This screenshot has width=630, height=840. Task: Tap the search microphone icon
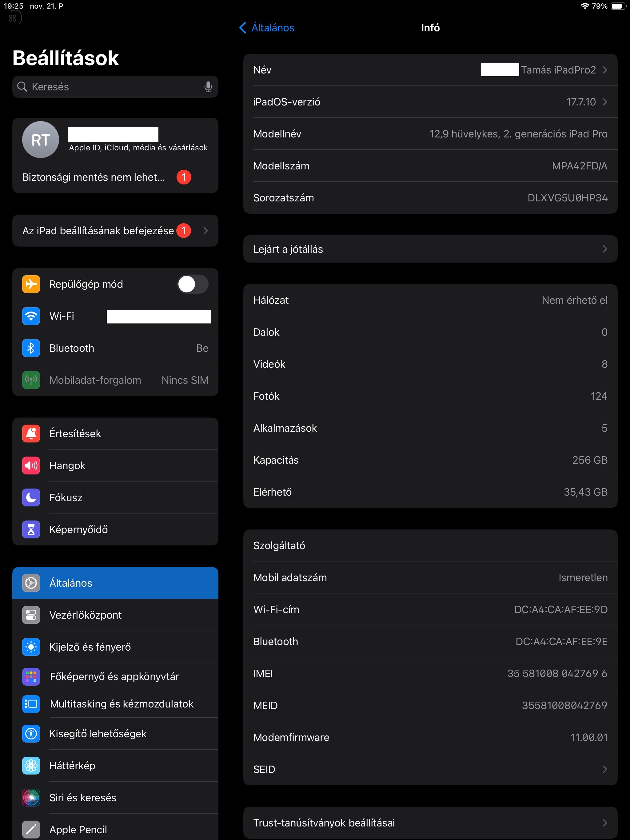click(x=208, y=87)
